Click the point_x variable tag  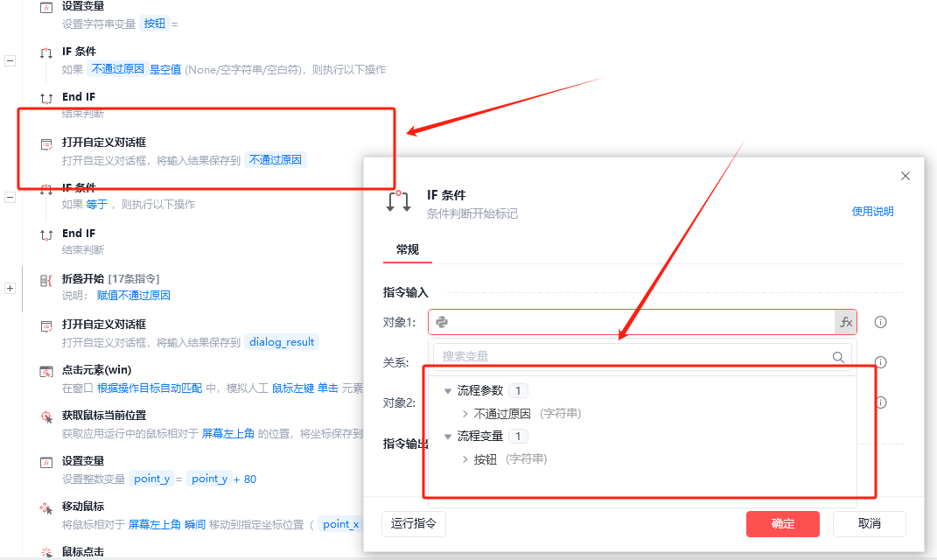click(340, 524)
